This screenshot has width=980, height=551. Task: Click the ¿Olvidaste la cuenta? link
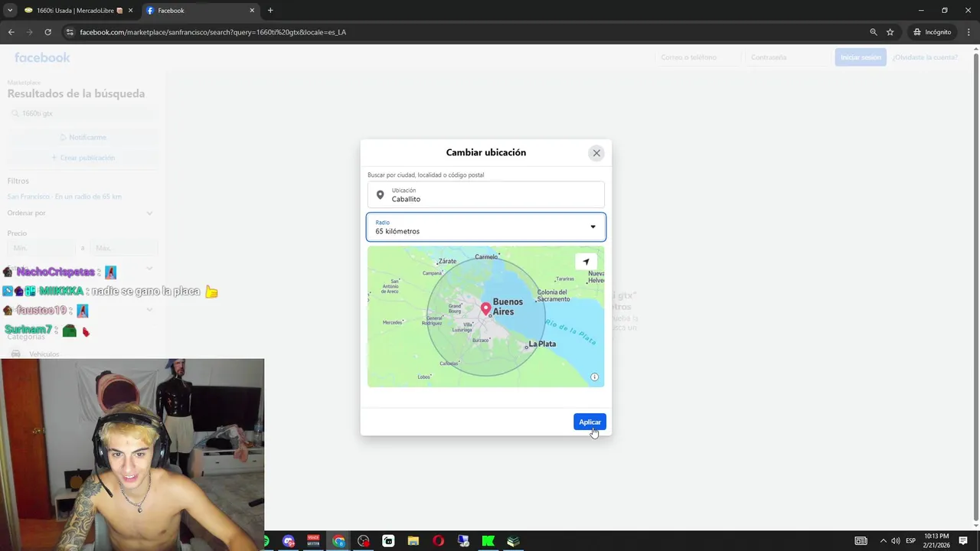(x=925, y=57)
